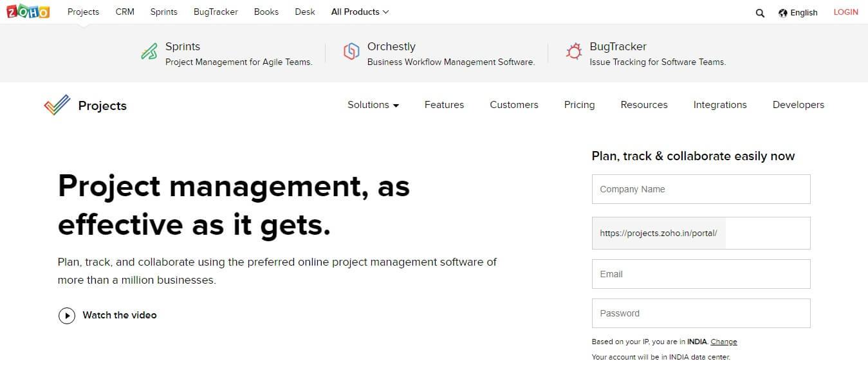Viewport: 868px width, 366px height.
Task: Click 'Plan, track & collaborate easily now' heading
Action: tap(693, 156)
